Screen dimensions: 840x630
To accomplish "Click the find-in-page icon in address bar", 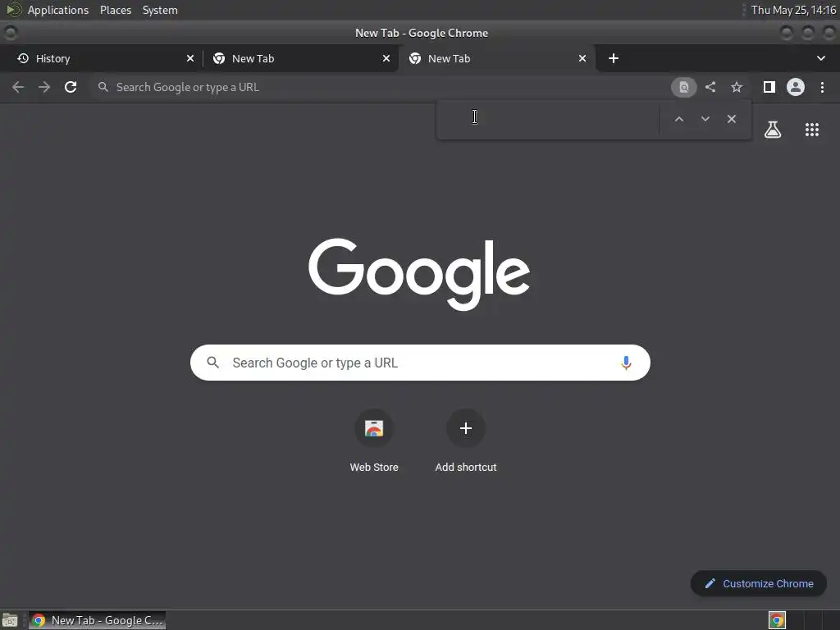I will pyautogui.click(x=683, y=87).
